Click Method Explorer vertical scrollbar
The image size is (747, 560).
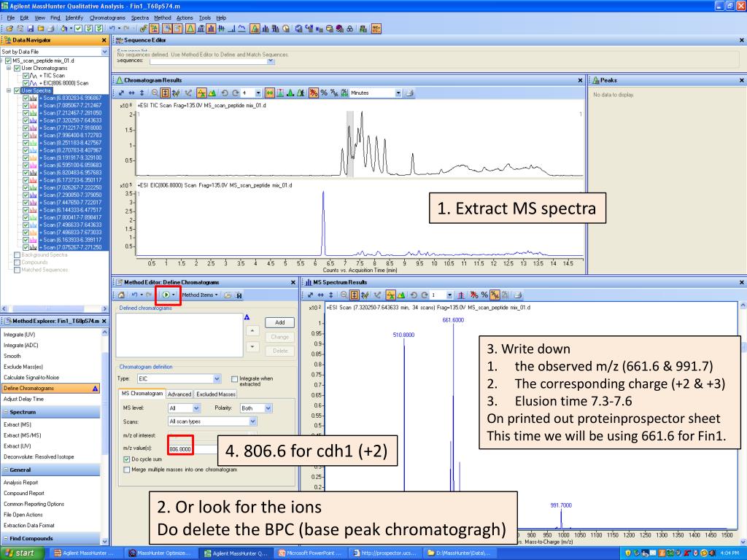[105, 437]
